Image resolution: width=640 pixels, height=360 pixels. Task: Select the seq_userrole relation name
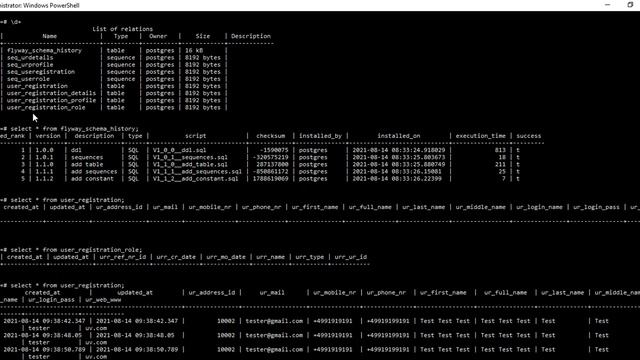[x=28, y=79]
